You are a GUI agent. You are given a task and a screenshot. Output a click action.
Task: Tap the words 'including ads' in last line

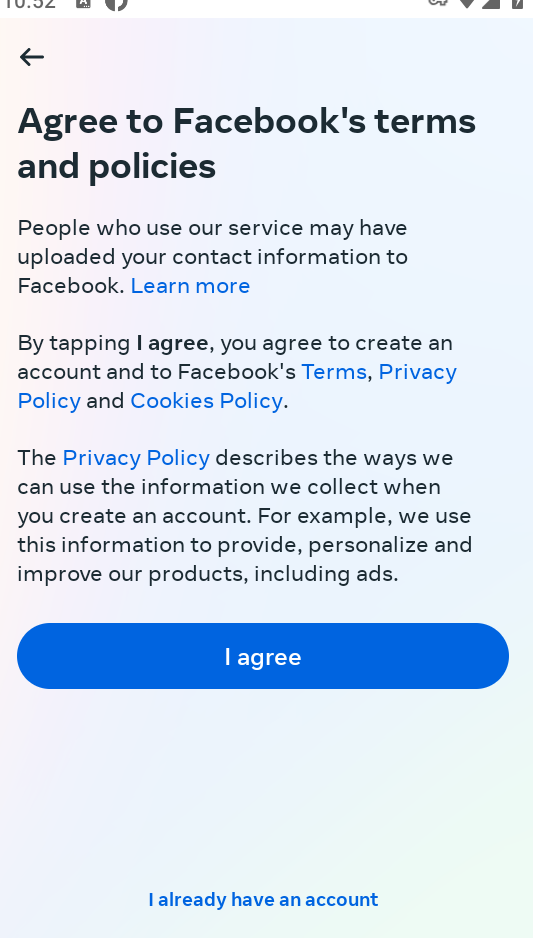click(326, 574)
